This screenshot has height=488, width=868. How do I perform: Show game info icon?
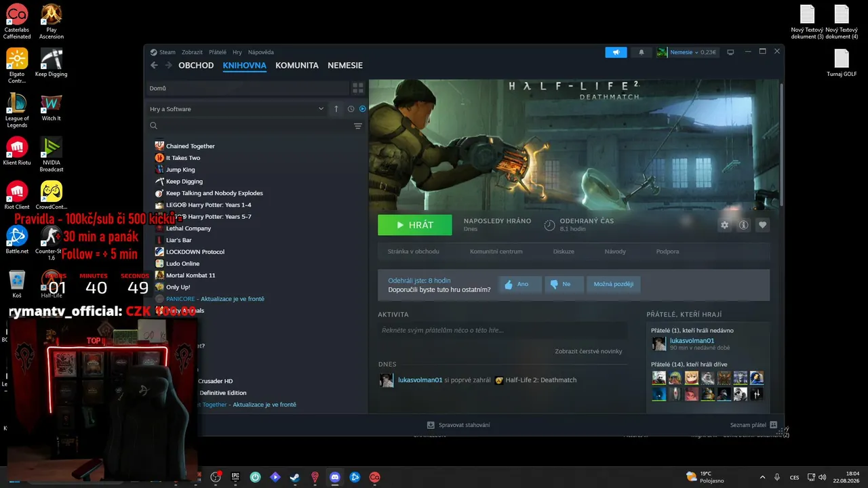point(744,225)
